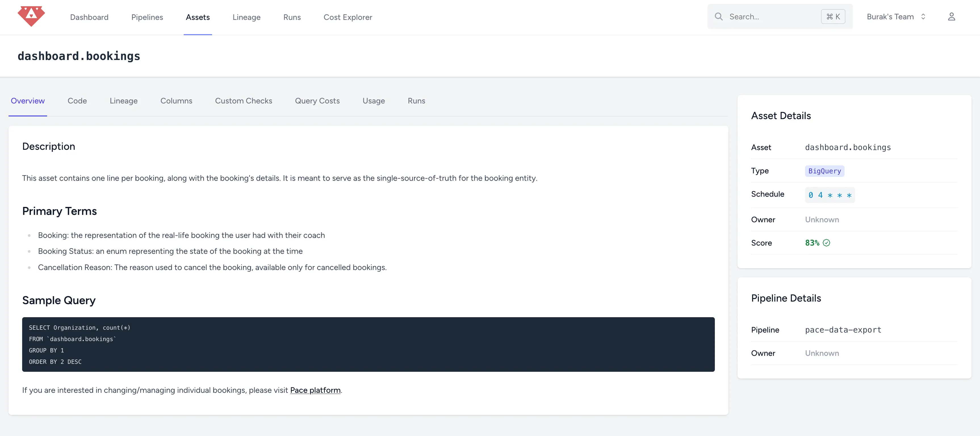Open the Custom Checks tab
Image resolution: width=980 pixels, height=436 pixels.
click(244, 101)
